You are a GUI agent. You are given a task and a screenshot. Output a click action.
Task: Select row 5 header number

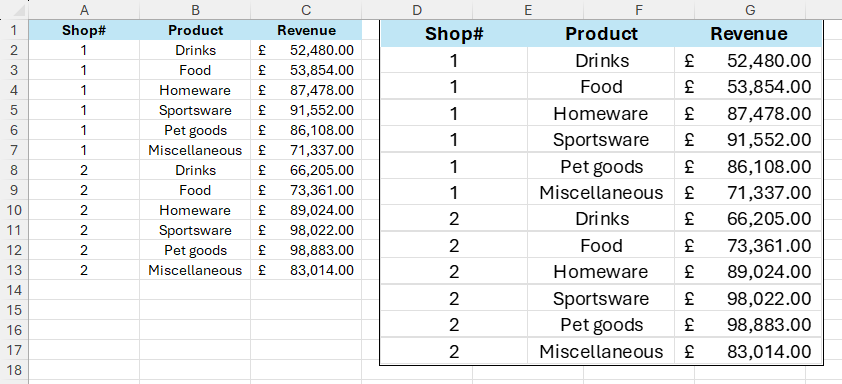(x=14, y=110)
